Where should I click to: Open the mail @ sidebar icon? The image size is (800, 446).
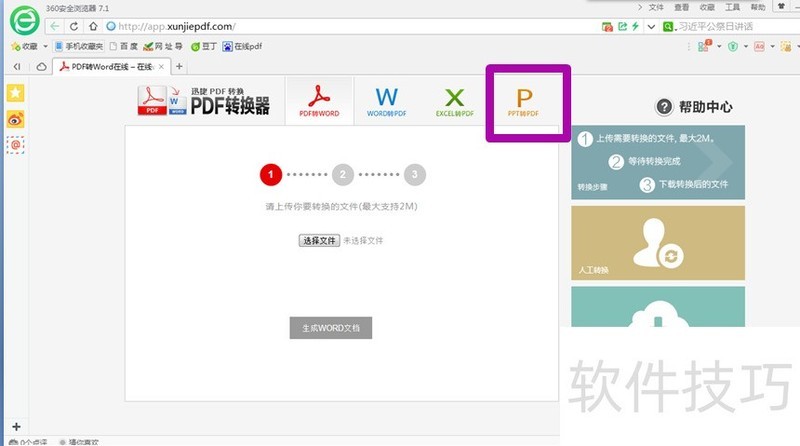coord(15,145)
